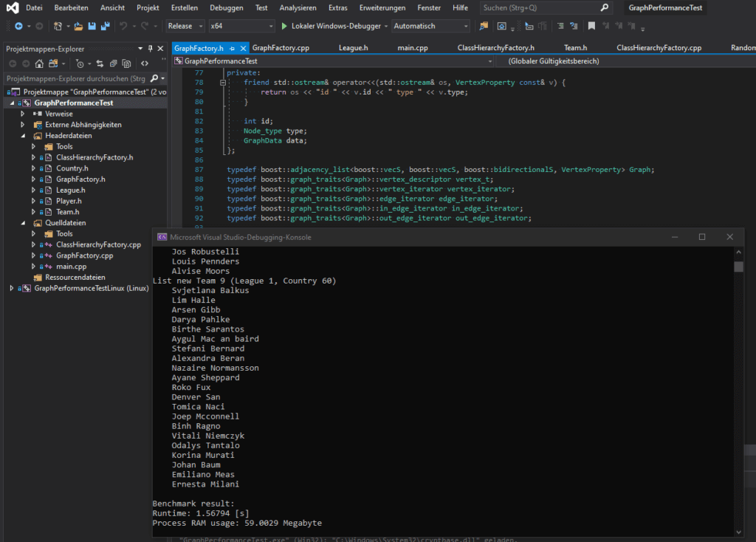Toggle a bookmark using the bookmark toolbar icon
The image size is (756, 542).
point(591,26)
